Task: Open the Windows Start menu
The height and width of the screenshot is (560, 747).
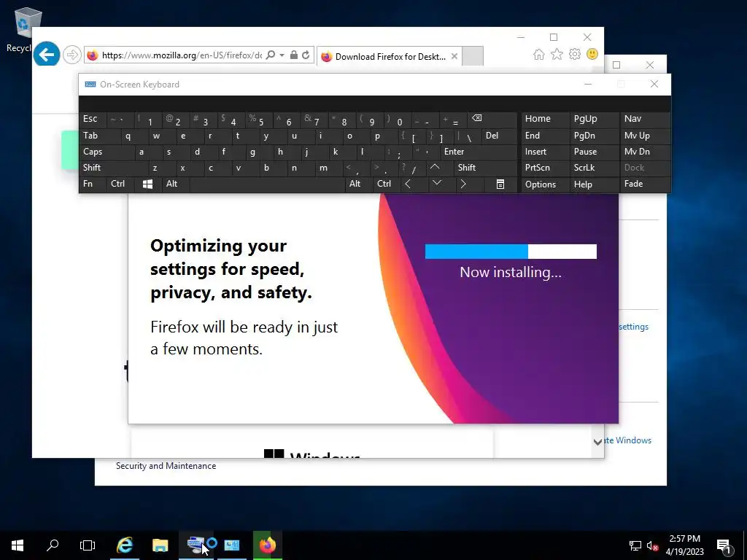Action: pos(18,545)
